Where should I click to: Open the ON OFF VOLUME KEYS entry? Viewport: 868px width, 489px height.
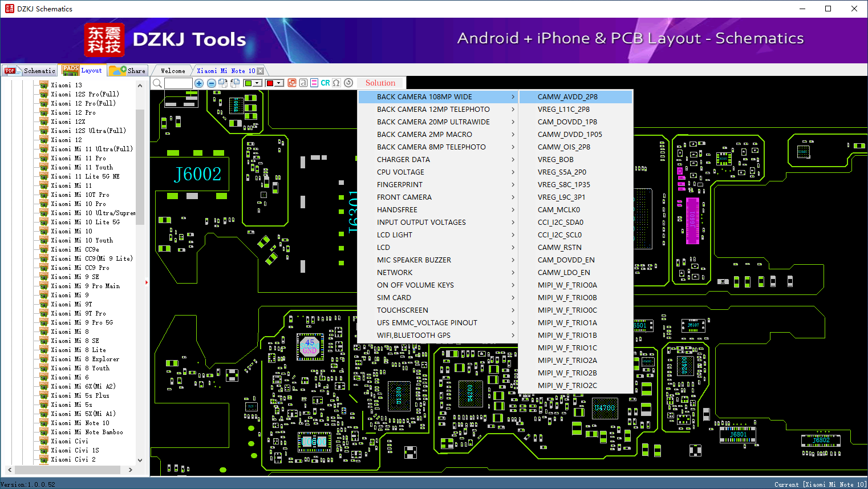pyautogui.click(x=438, y=285)
